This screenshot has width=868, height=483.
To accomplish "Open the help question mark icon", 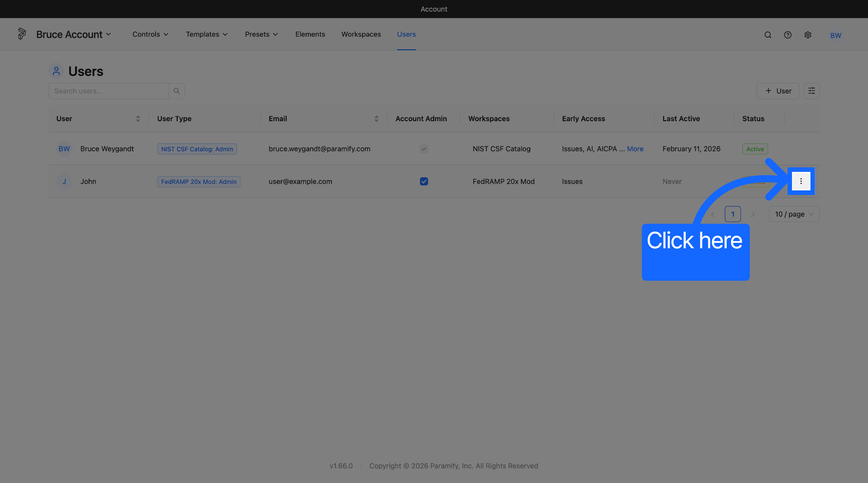I will (788, 35).
